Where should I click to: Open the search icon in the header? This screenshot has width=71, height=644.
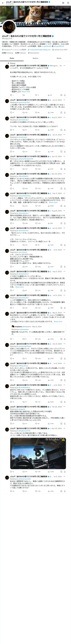[68, 3]
